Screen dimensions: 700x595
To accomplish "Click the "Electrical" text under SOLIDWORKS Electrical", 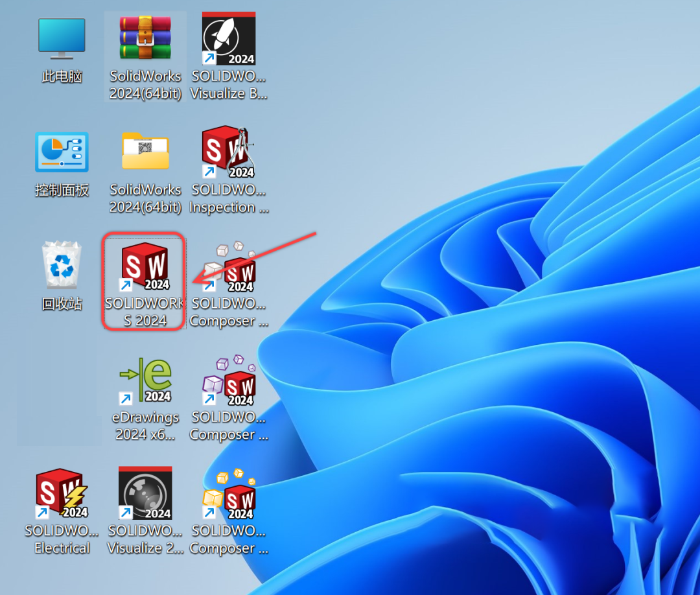I will [62, 548].
